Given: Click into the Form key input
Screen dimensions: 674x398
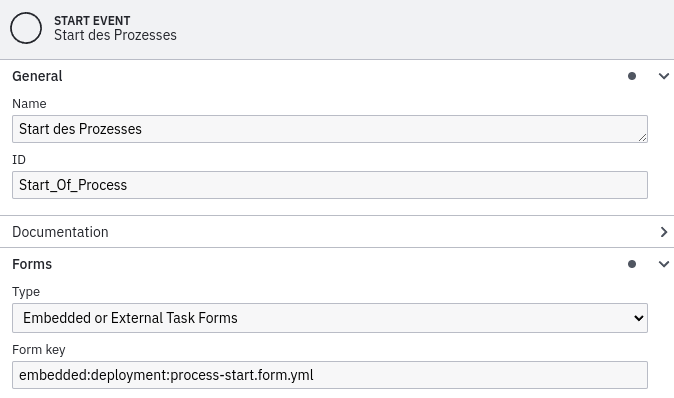Looking at the screenshot, I should pos(330,375).
